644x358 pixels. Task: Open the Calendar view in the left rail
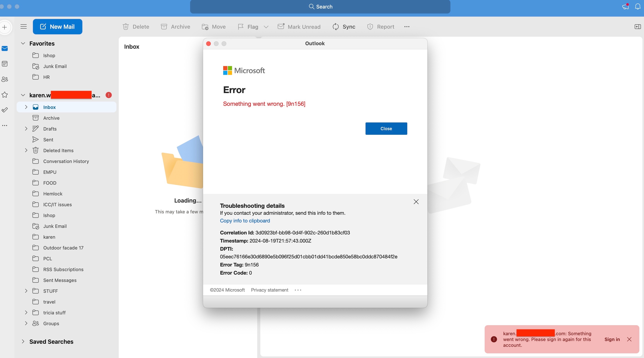4,64
